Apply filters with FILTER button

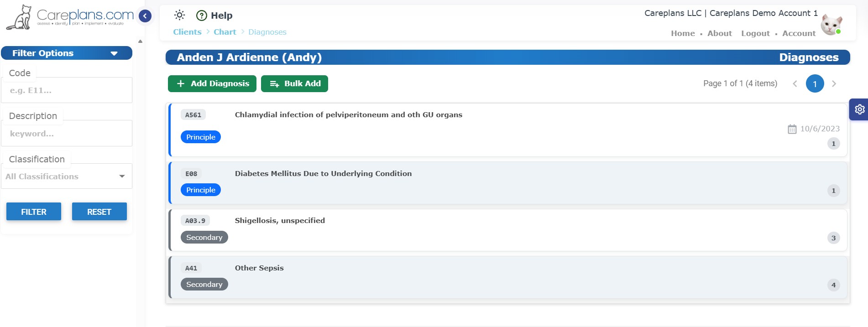click(x=34, y=212)
